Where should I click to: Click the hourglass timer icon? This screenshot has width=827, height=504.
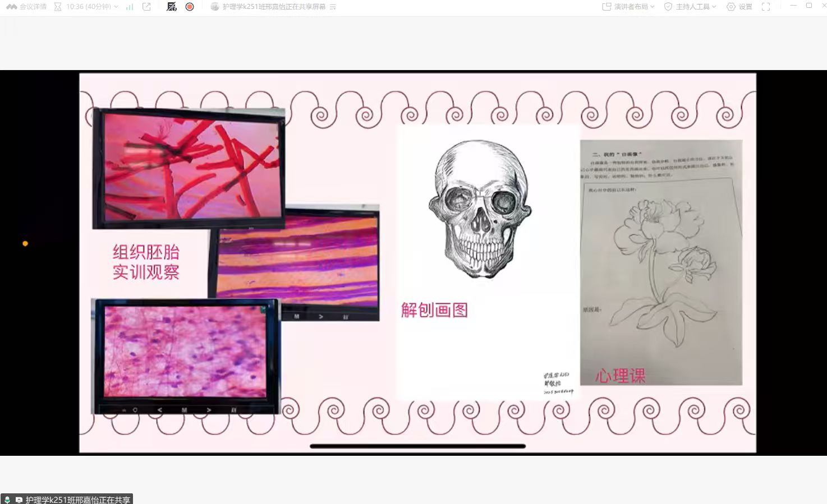pyautogui.click(x=58, y=7)
